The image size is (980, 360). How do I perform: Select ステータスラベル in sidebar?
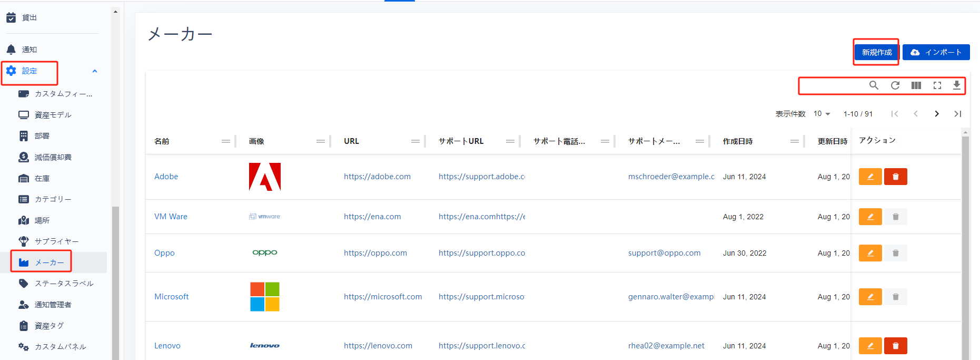point(64,284)
